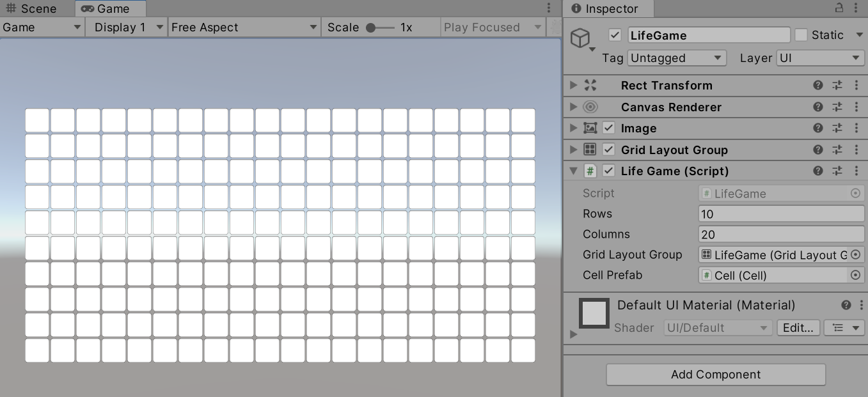
Task: Open Rect Transform help reference icon
Action: coord(817,86)
